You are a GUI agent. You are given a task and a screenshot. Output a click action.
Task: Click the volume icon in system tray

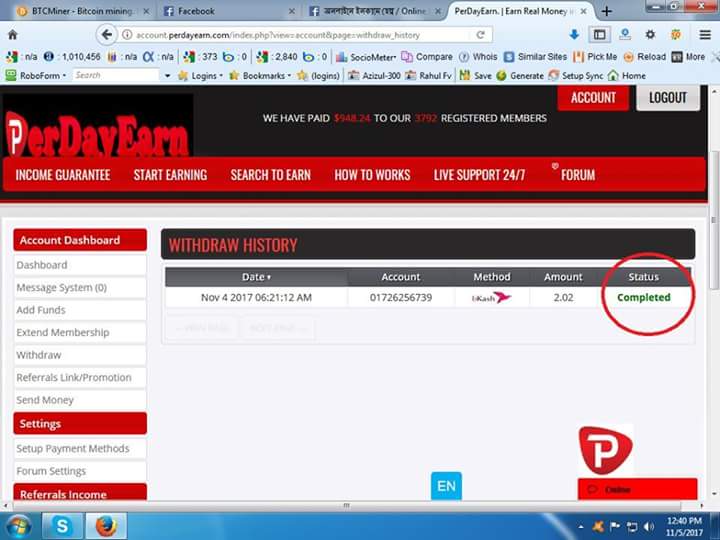[x=648, y=525]
